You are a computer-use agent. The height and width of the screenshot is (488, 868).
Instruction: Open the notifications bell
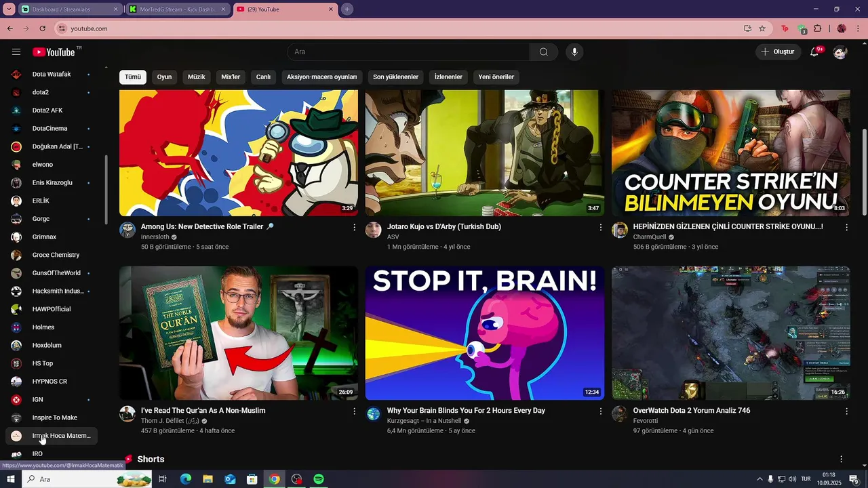tap(814, 52)
